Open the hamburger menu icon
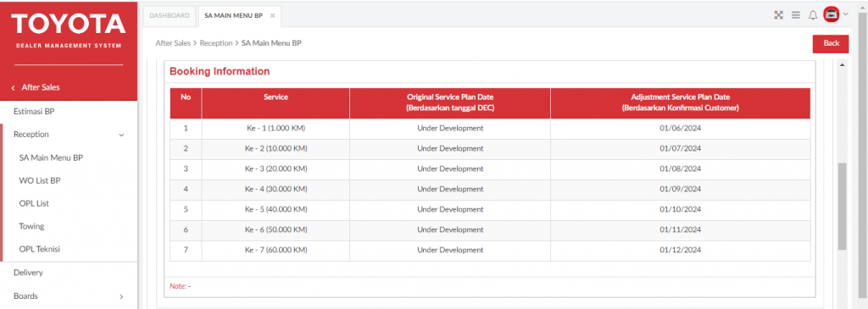 [x=795, y=15]
